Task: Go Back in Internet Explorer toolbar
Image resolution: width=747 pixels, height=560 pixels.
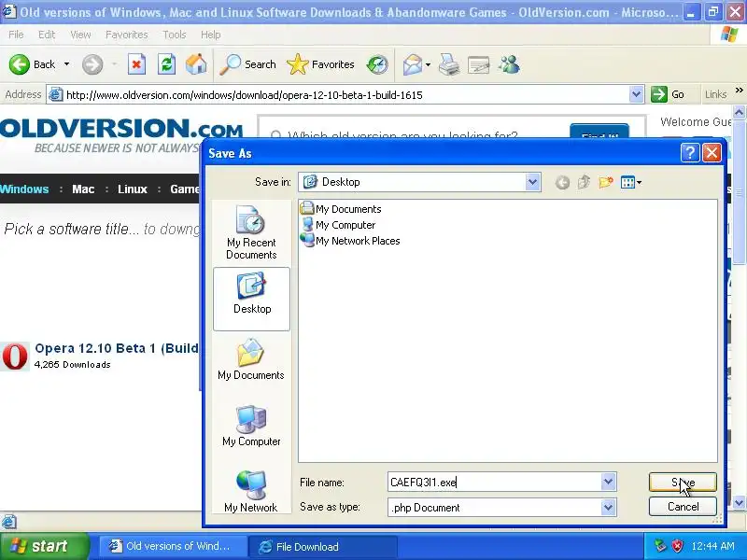Action: pos(33,64)
